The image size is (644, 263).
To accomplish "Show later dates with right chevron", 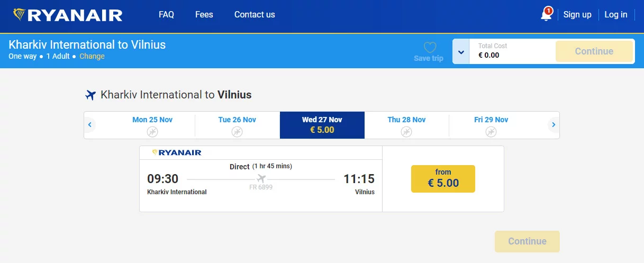I will coord(554,125).
